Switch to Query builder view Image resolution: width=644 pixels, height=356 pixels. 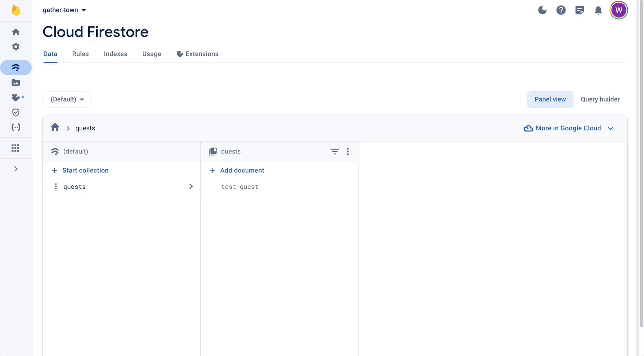pyautogui.click(x=600, y=99)
